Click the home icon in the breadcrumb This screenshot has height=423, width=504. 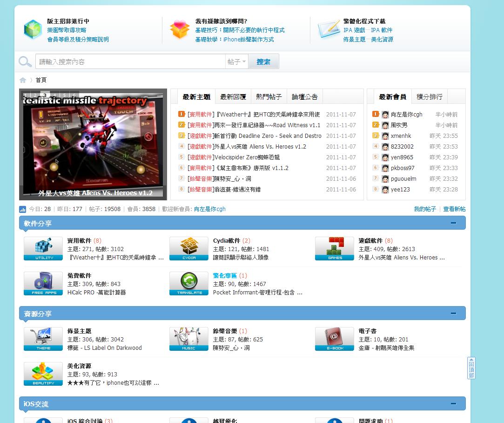23,80
